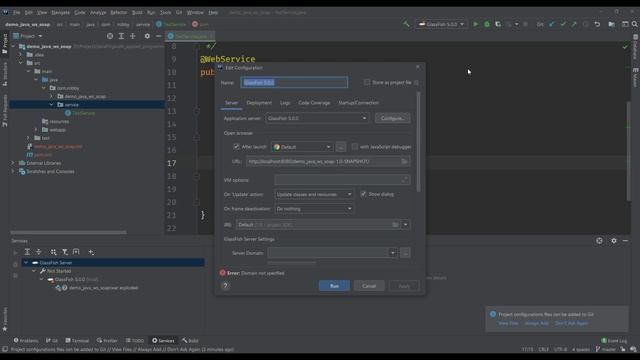The width and height of the screenshot is (640, 360).
Task: Open Server Domain dropdown
Action: click(x=392, y=253)
